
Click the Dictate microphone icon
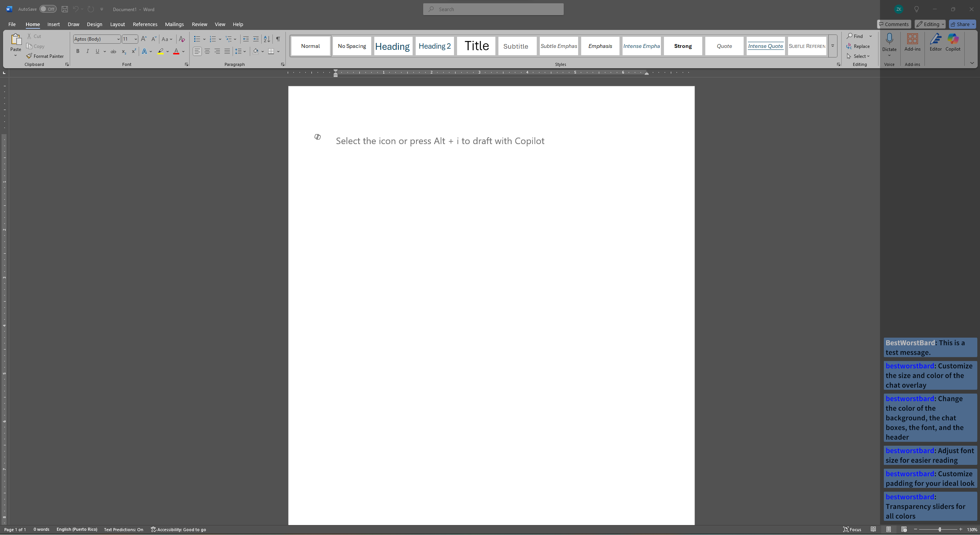pyautogui.click(x=889, y=39)
